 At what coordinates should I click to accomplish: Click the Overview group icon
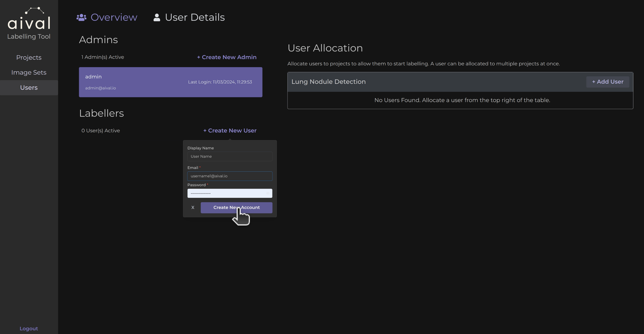coord(82,17)
